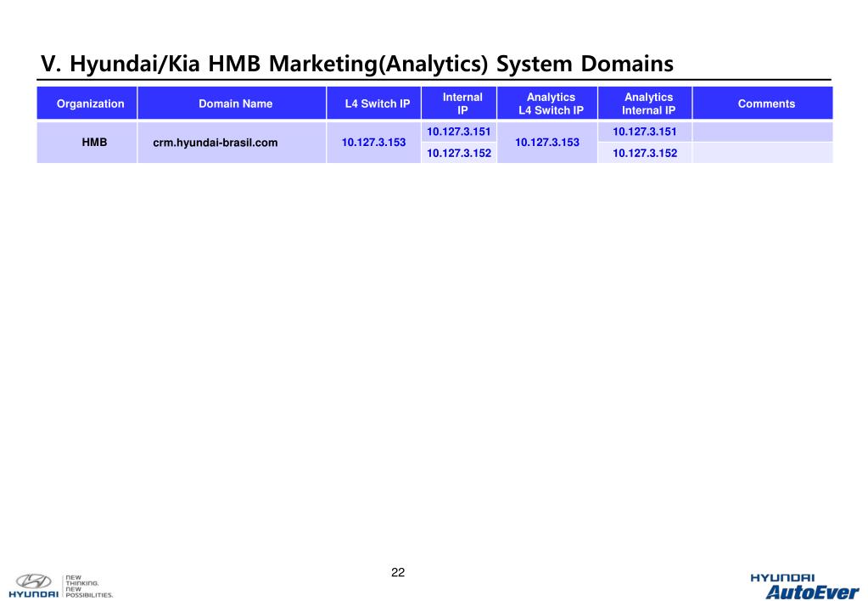Screen dimensions: 868x601
Task: Click the slide title about HMB Marketing System Domains
Action: click(357, 64)
